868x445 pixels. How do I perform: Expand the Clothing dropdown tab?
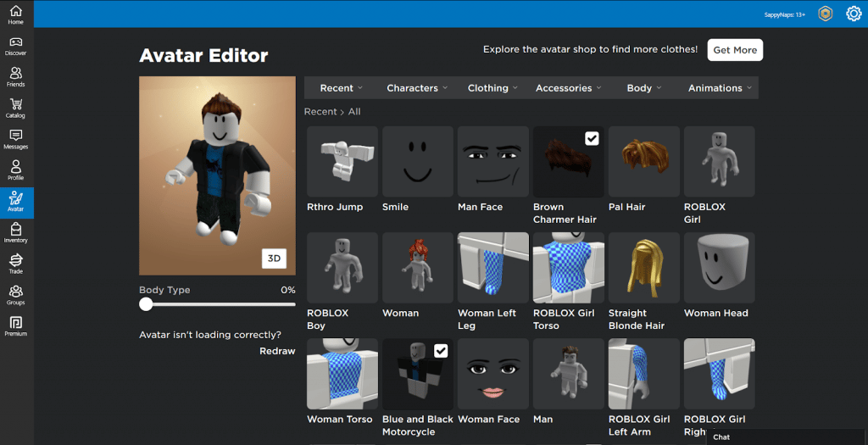492,88
